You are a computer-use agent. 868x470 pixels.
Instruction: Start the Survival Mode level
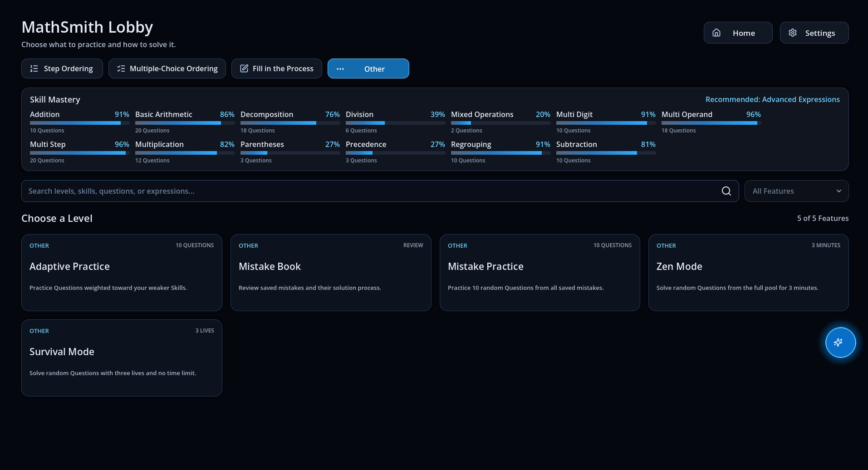(x=122, y=358)
